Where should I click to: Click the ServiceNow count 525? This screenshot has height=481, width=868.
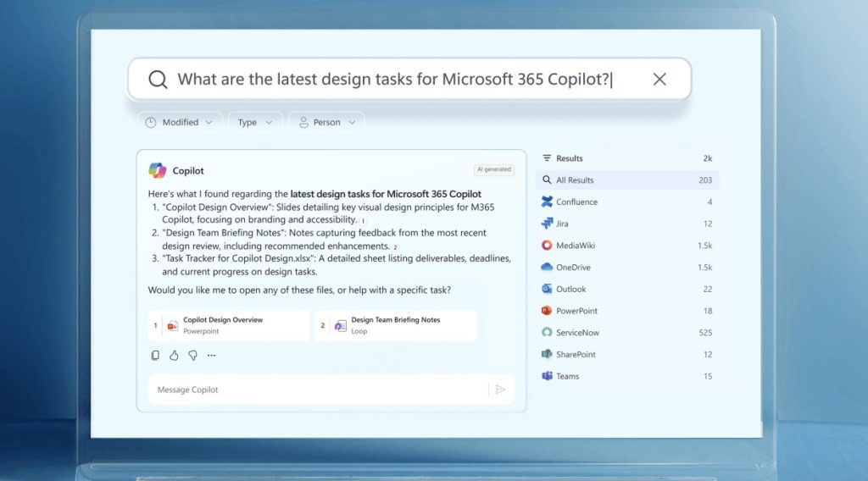[705, 333]
